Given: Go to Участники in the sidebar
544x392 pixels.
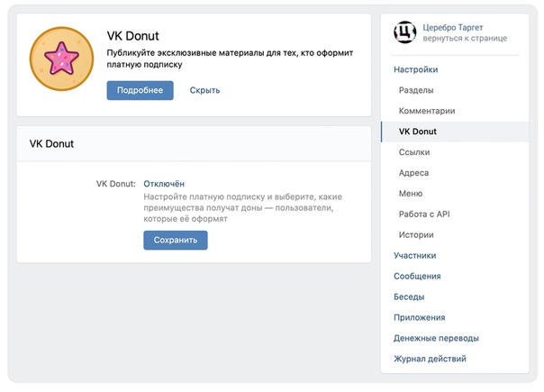Looking at the screenshot, I should pyautogui.click(x=414, y=256).
